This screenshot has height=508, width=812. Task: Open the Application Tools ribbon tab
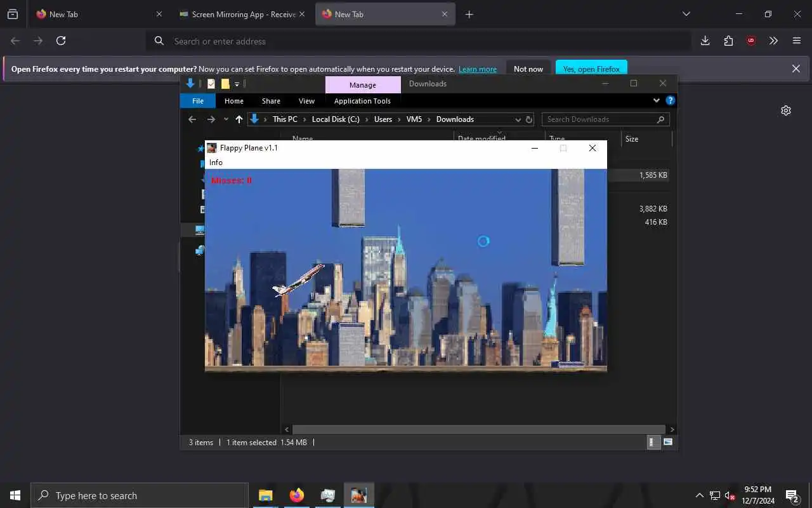tap(362, 101)
